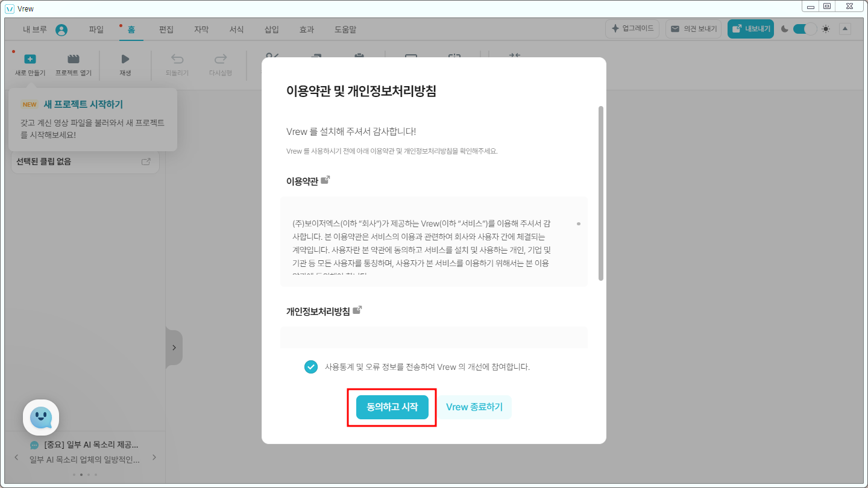
Task: Select light mode with the sun icon
Action: 825,28
